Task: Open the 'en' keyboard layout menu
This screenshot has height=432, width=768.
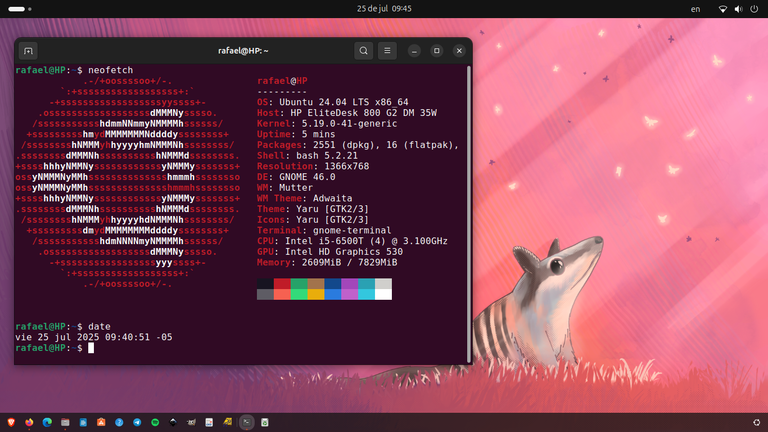Action: (695, 9)
